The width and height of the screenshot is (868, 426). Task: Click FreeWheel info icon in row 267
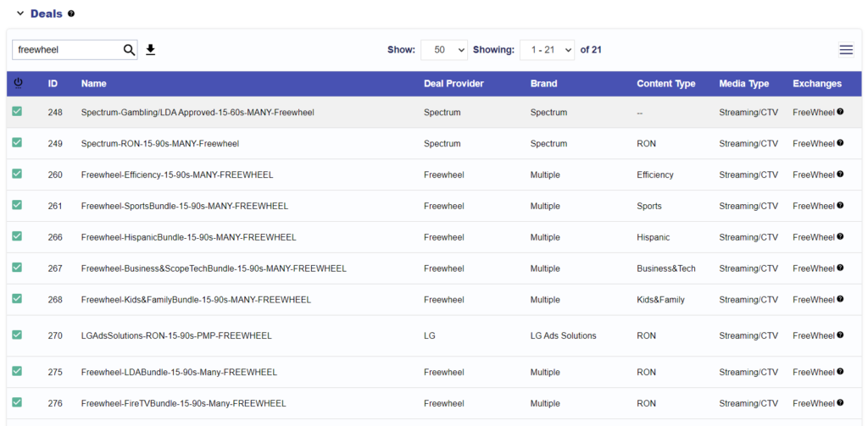[840, 268]
